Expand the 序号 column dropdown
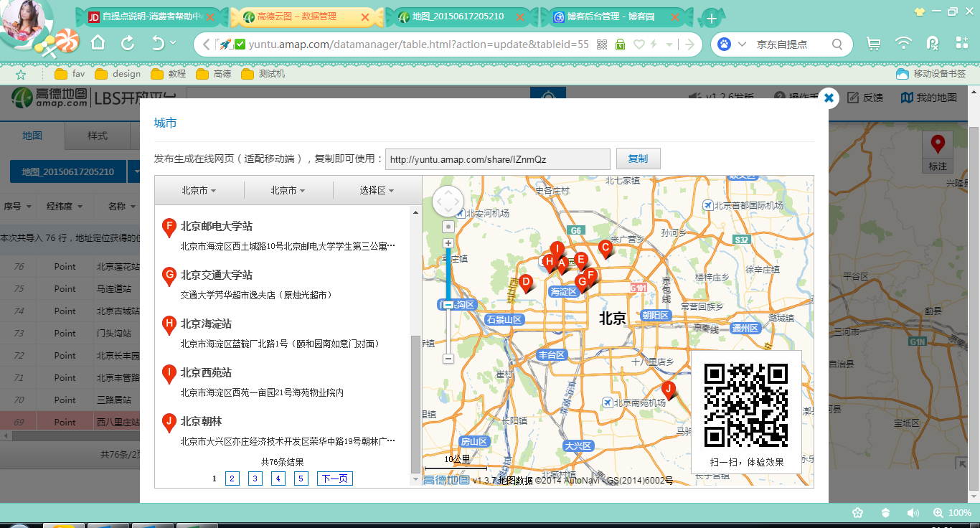The width and height of the screenshot is (980, 528). pos(29,207)
